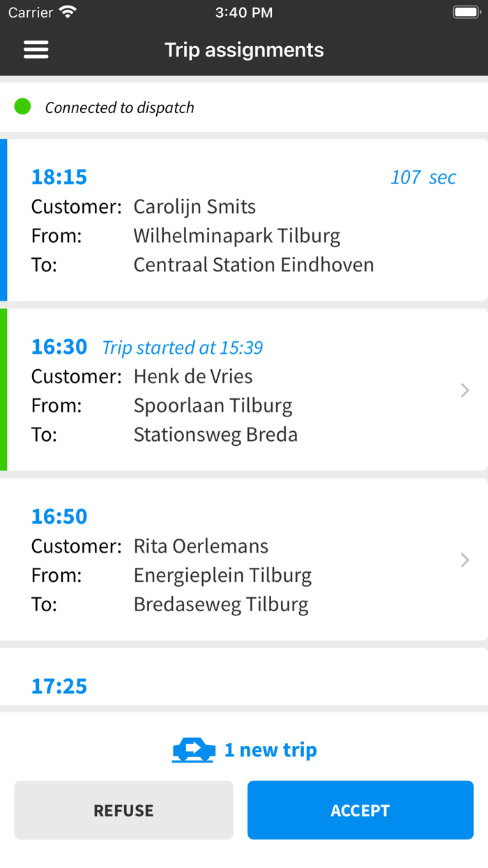Tap 'Connected to dispatch' status text
The image size is (488, 868).
pos(119,107)
